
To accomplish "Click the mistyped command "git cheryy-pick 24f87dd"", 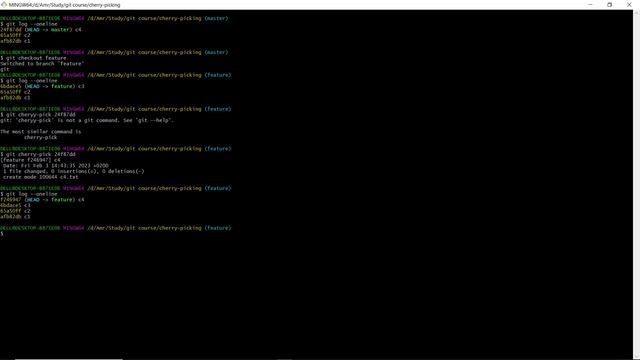I will coord(40,115).
